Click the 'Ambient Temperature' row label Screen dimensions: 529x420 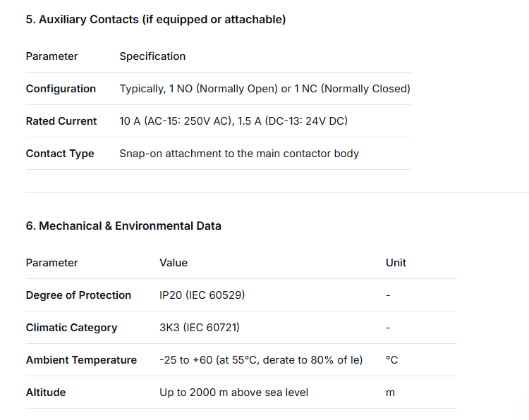pos(81,360)
